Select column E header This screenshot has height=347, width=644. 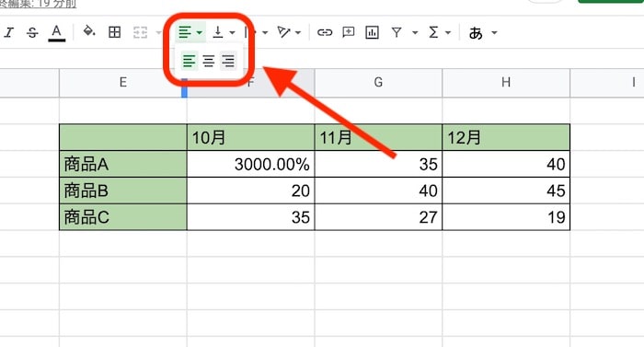click(x=122, y=83)
